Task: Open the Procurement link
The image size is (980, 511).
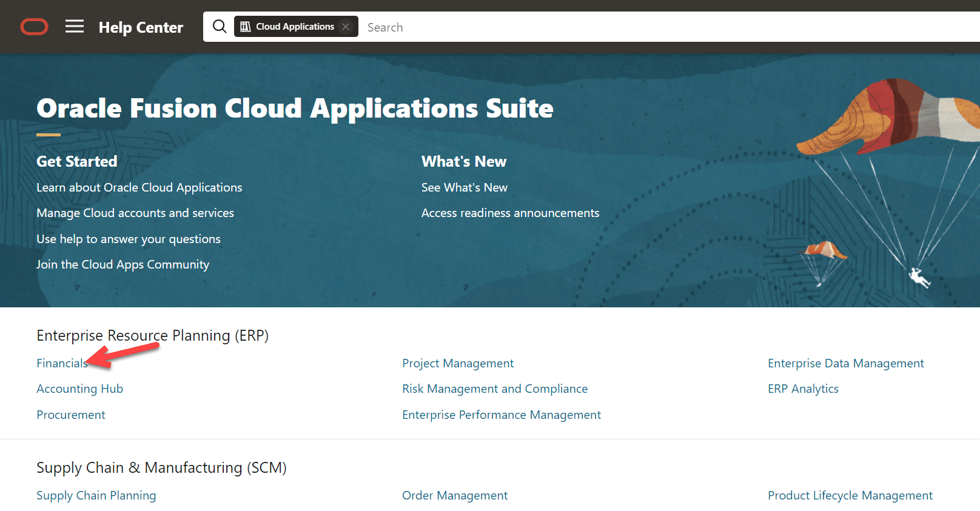Action: 71,415
